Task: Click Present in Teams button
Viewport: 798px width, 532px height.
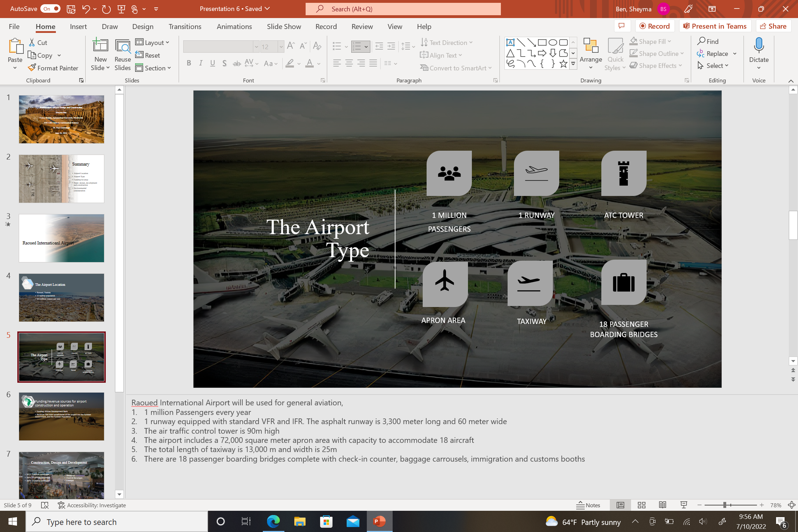Action: coord(715,26)
